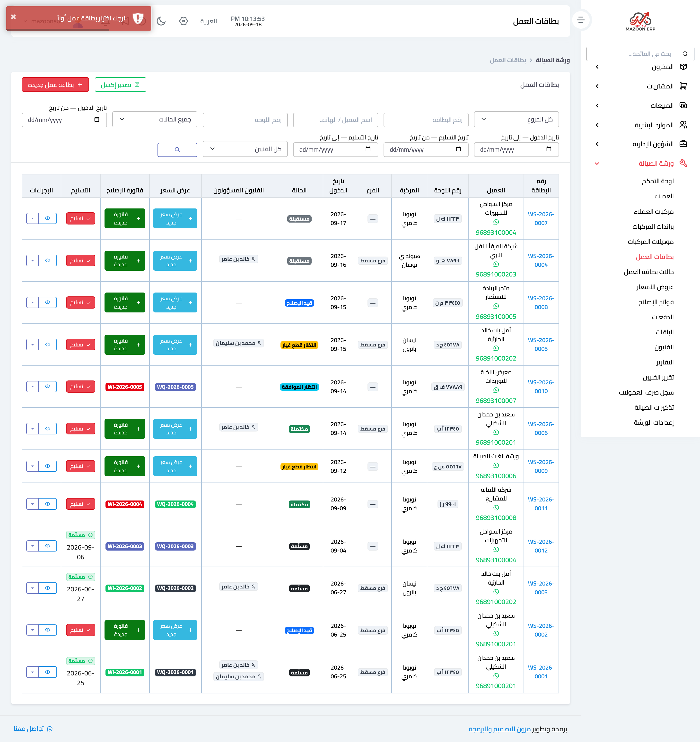This screenshot has width=700, height=742.
Task: Open actions dropdown caret for WS-2026-0001
Action: (33, 672)
